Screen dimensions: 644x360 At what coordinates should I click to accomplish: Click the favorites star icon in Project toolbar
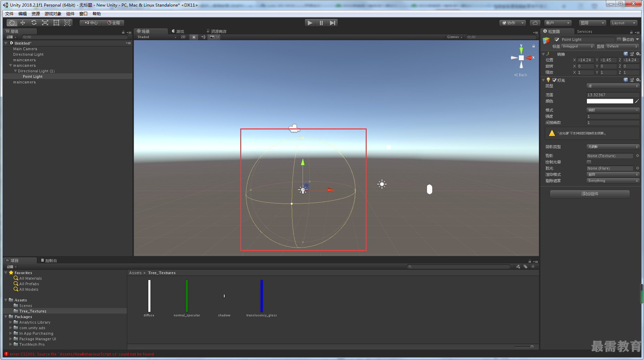tap(533, 267)
